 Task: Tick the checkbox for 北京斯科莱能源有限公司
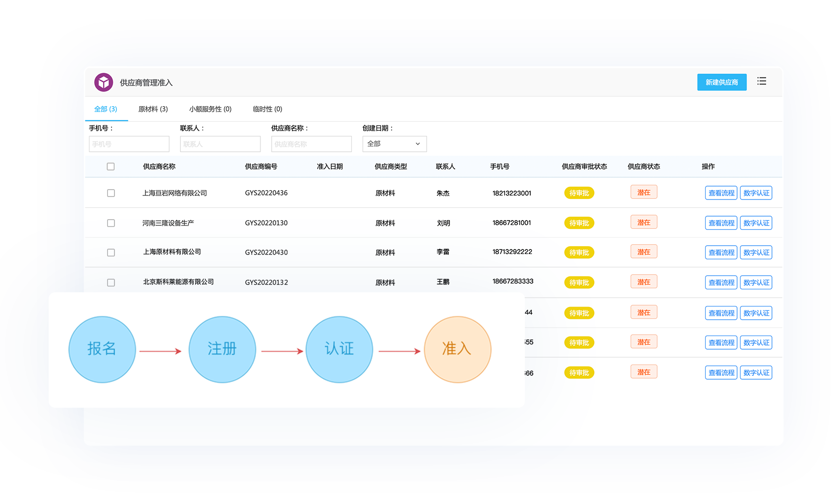click(111, 282)
